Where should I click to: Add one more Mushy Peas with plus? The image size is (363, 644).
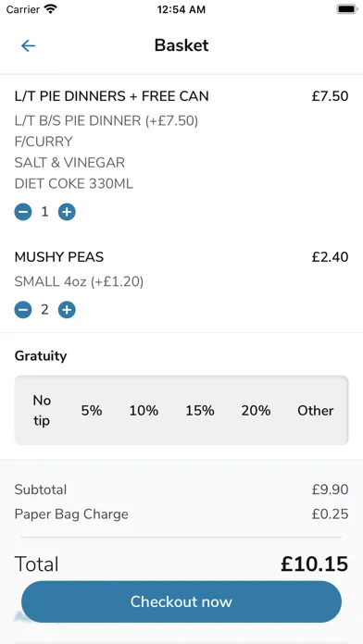click(67, 310)
